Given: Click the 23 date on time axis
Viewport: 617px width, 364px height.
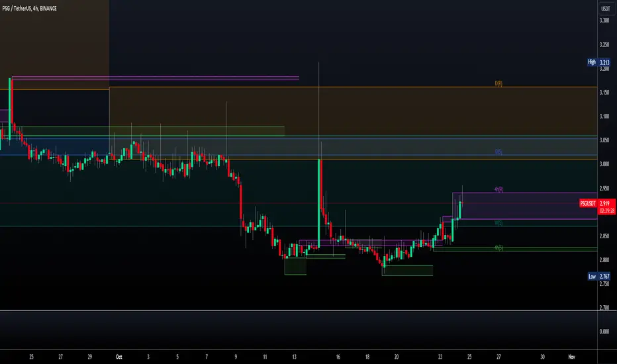Looking at the screenshot, I should pos(440,357).
